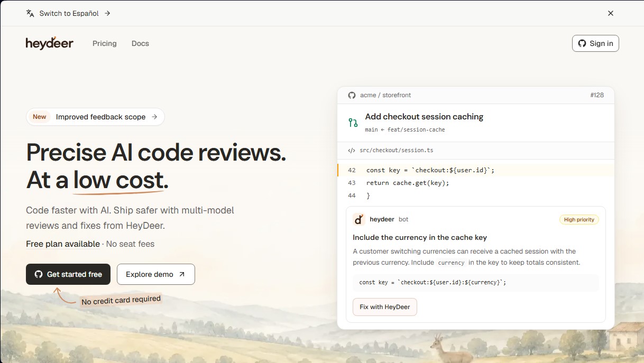This screenshot has width=644, height=363.
Task: Click the Add checkout session caching title
Action: click(x=424, y=117)
